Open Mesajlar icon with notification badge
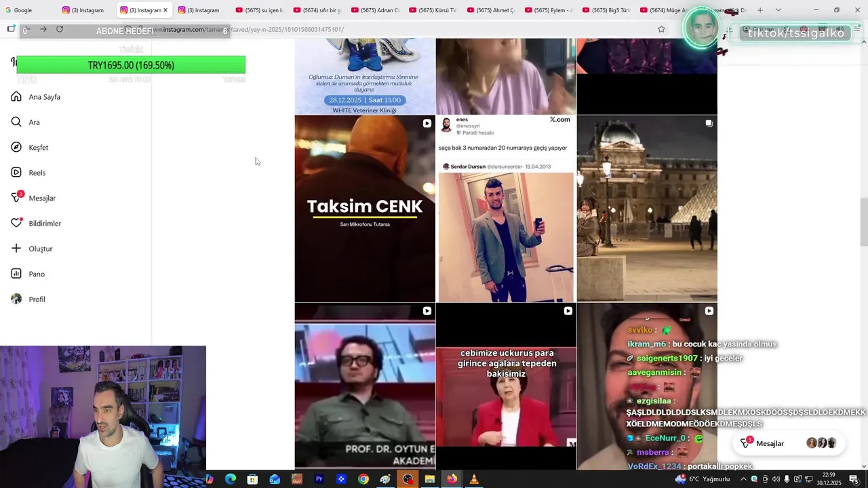This screenshot has width=868, height=488. 17,197
